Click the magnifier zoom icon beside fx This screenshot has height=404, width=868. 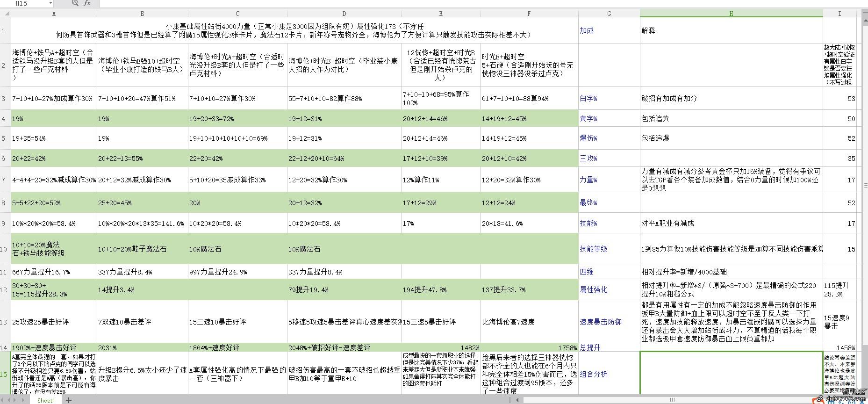tap(75, 3)
